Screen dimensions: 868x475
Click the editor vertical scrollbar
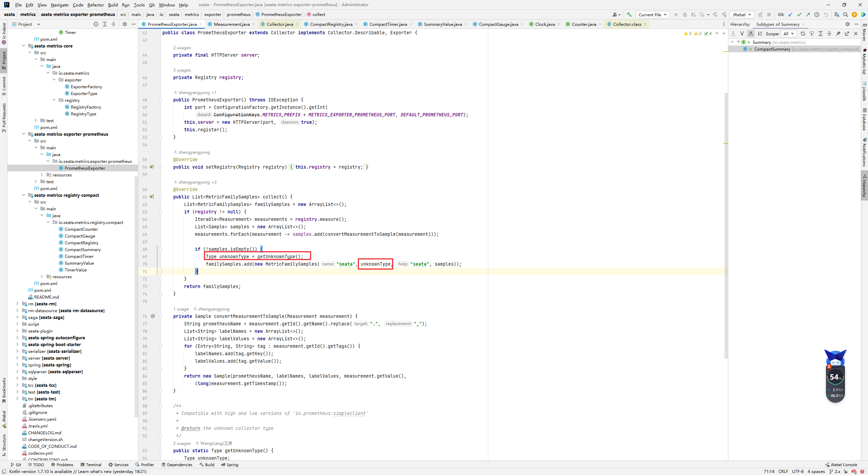[726, 226]
